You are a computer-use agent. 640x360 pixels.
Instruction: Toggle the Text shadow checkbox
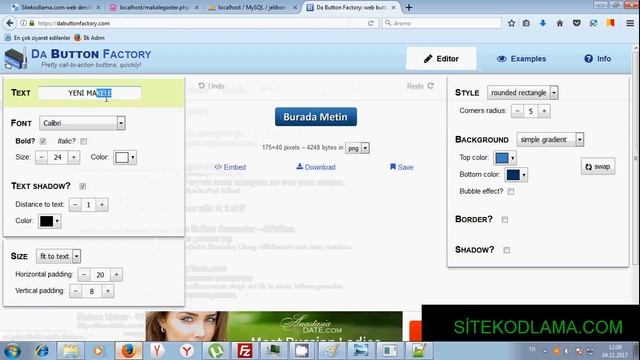pyautogui.click(x=83, y=186)
